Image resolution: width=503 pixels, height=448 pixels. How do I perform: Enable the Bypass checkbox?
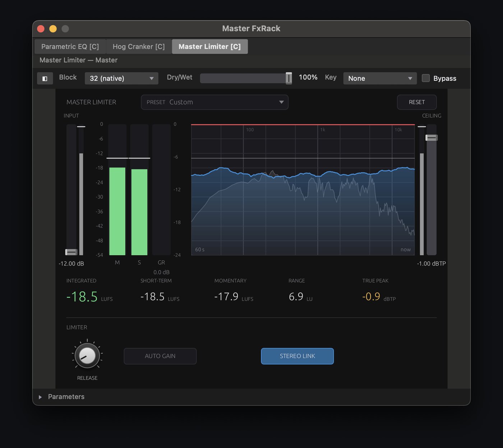(x=426, y=78)
